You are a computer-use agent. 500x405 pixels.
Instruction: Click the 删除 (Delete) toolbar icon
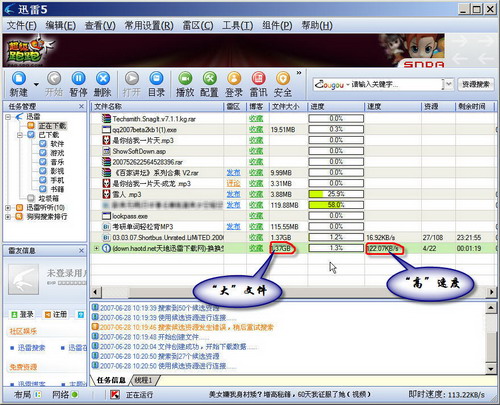coord(103,84)
